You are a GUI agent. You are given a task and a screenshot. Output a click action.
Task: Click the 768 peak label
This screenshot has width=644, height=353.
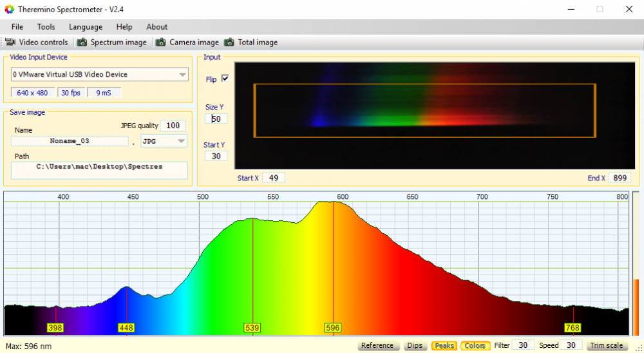point(572,327)
